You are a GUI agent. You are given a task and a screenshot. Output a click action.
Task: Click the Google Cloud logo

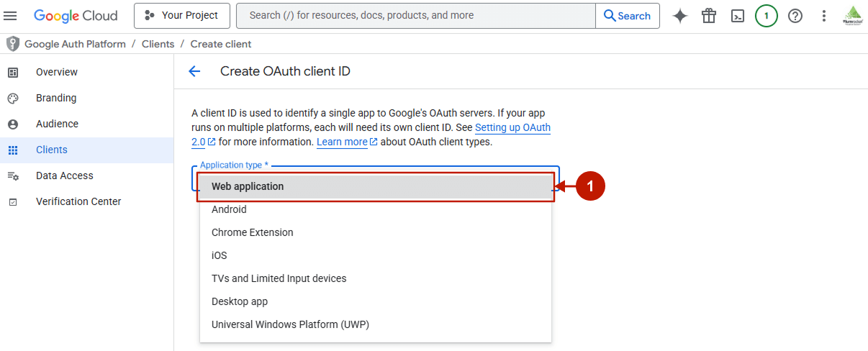pos(75,16)
